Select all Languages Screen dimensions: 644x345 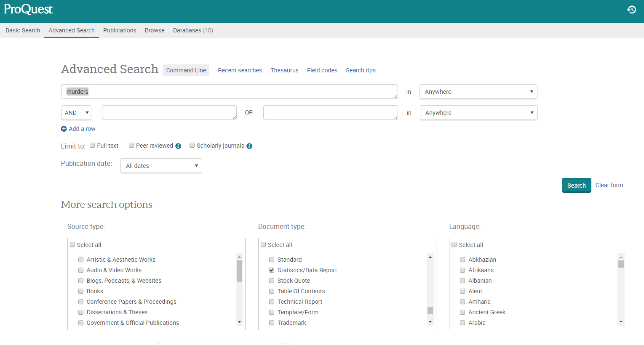point(454,244)
